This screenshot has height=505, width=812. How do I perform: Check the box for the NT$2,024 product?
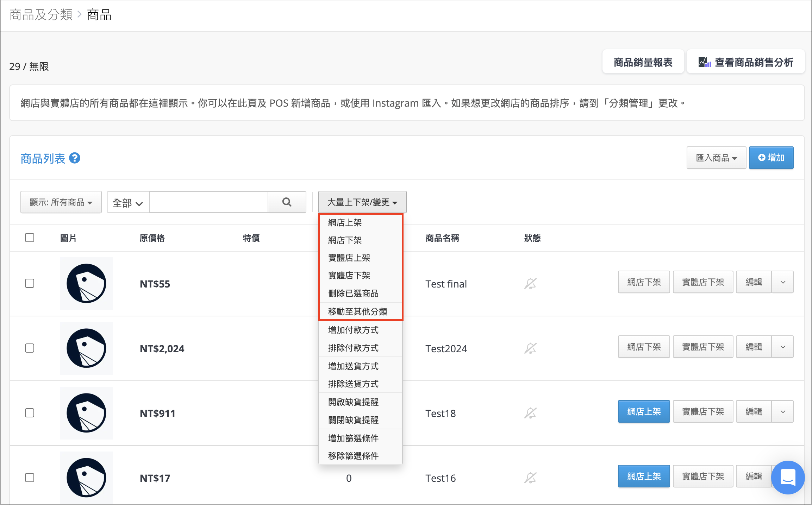(x=30, y=348)
